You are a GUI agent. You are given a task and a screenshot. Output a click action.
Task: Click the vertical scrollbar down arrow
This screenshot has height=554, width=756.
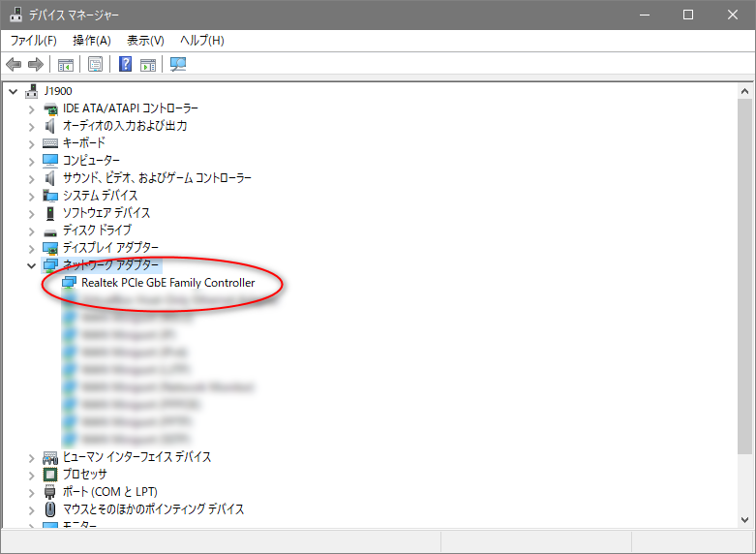[x=744, y=519]
